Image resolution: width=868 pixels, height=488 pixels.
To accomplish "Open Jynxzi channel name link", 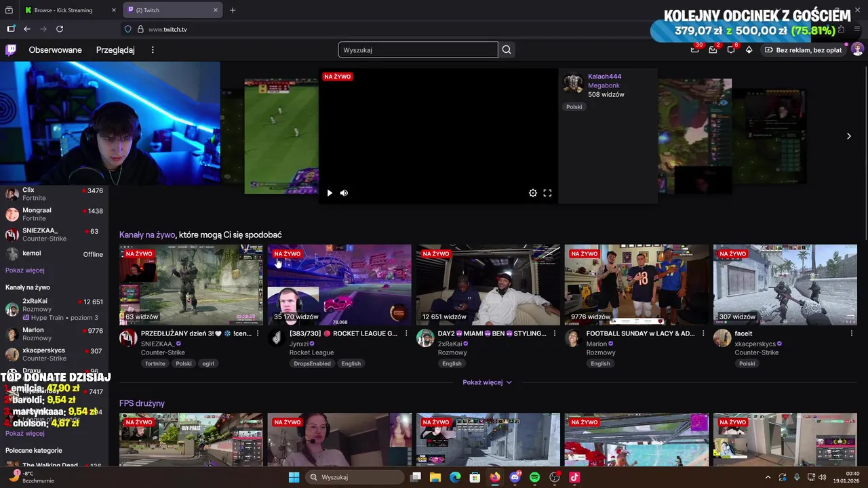I will coord(299,344).
